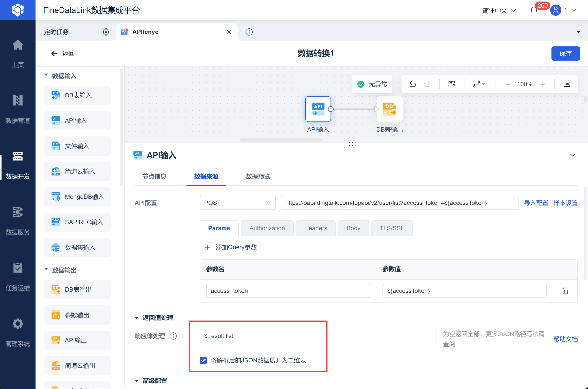Collapse the 数据输入 node group
This screenshot has height=389, width=588.
tap(46, 76)
